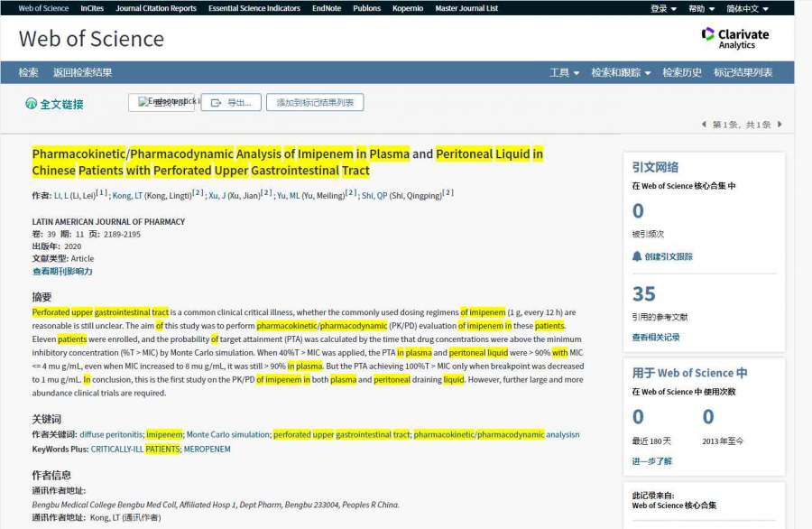Click the export icon button (导出)
812x529 pixels.
[231, 103]
